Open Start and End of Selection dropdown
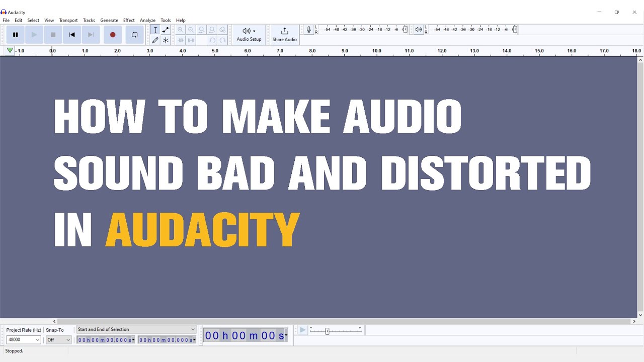The image size is (644, 362). tap(136, 329)
